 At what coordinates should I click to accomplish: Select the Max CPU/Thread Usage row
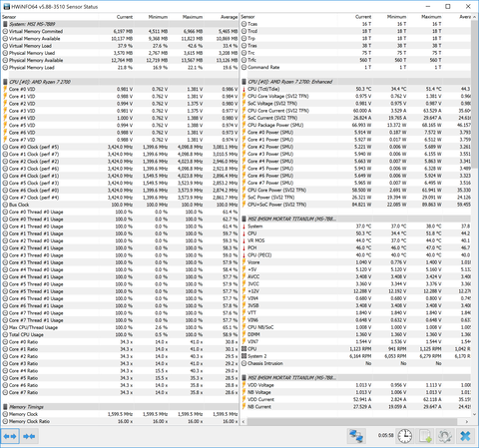pos(120,327)
